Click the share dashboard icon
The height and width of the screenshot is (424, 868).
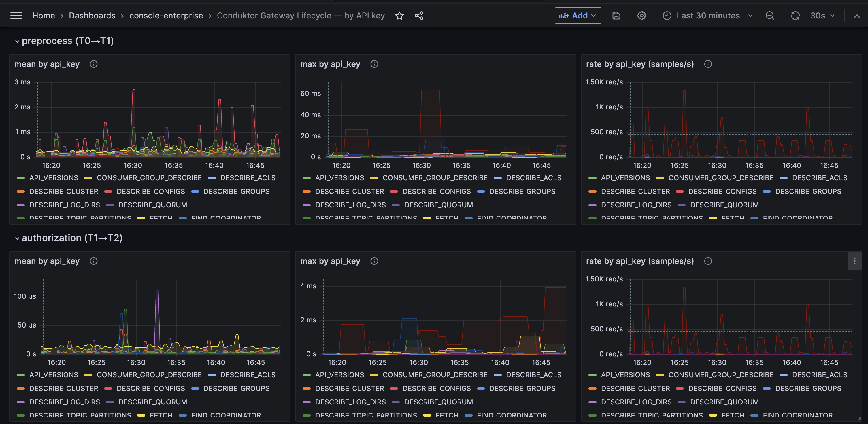(x=419, y=16)
